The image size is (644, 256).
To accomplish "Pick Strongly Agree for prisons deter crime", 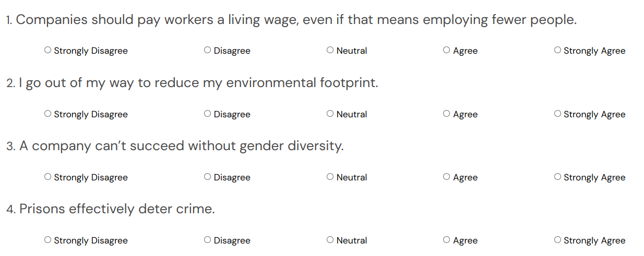I will coord(558,240).
